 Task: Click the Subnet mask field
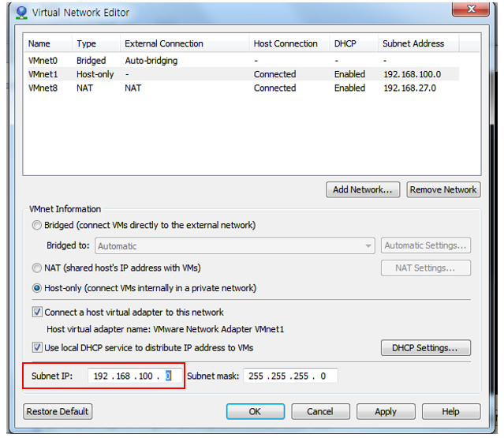[290, 376]
